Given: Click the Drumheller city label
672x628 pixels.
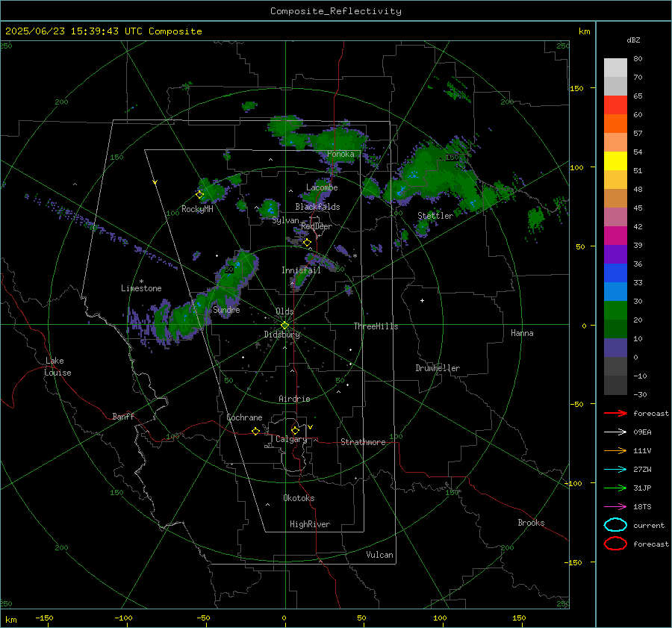Looking at the screenshot, I should [x=438, y=368].
